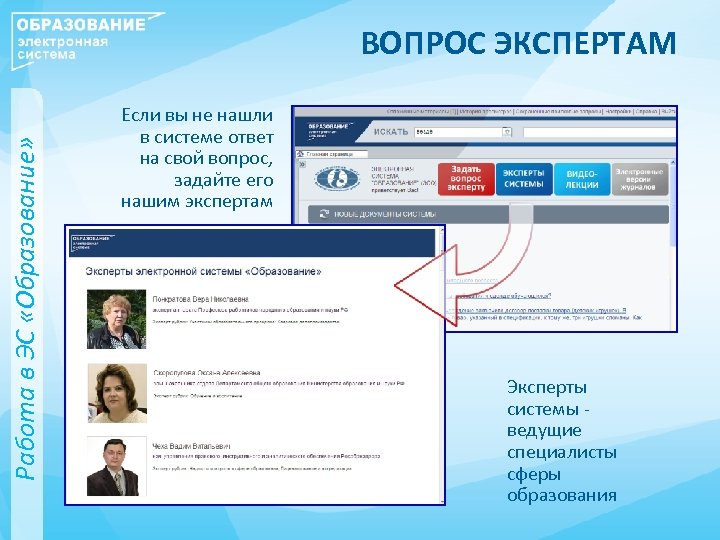The image size is (720, 540).
Task: Click the 'Новые документы системы' header bar
Action: (x=488, y=214)
